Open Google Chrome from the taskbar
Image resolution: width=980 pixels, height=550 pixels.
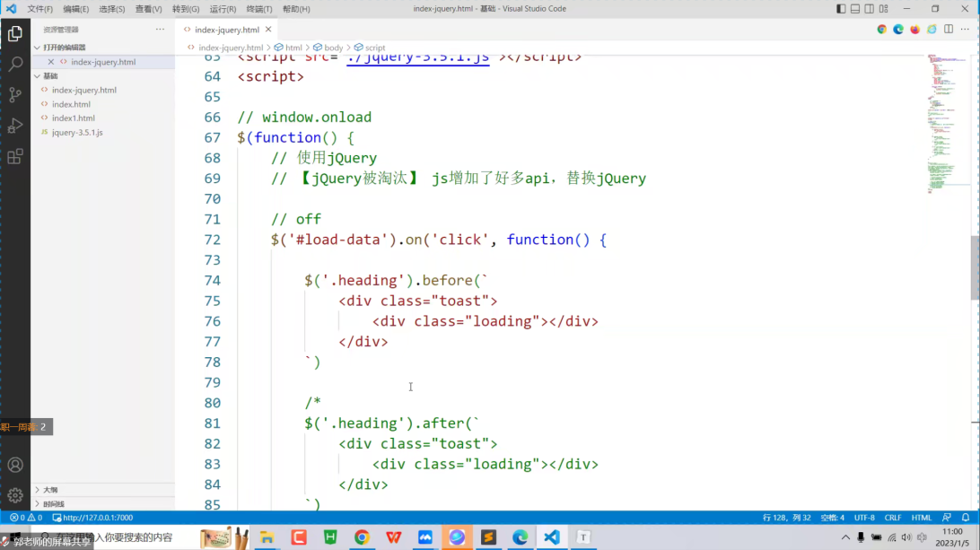362,537
